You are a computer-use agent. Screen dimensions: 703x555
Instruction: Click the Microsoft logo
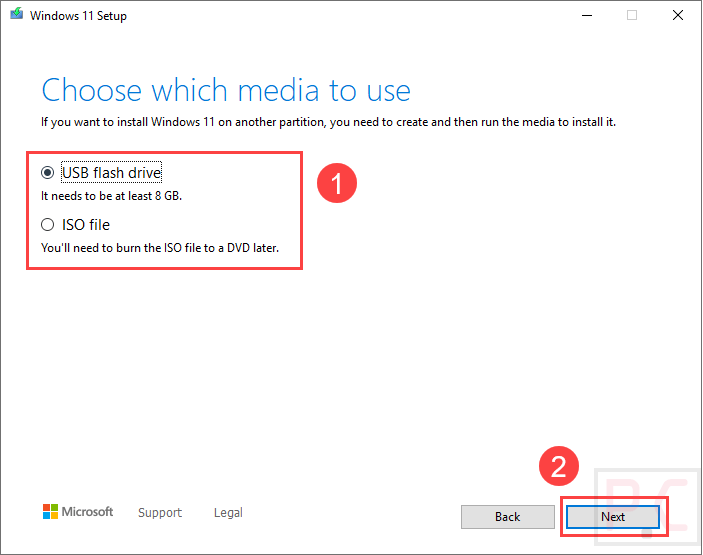pyautogui.click(x=78, y=512)
